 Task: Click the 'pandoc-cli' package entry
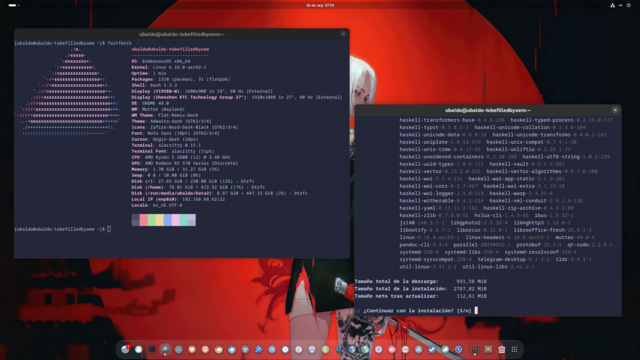click(x=424, y=244)
